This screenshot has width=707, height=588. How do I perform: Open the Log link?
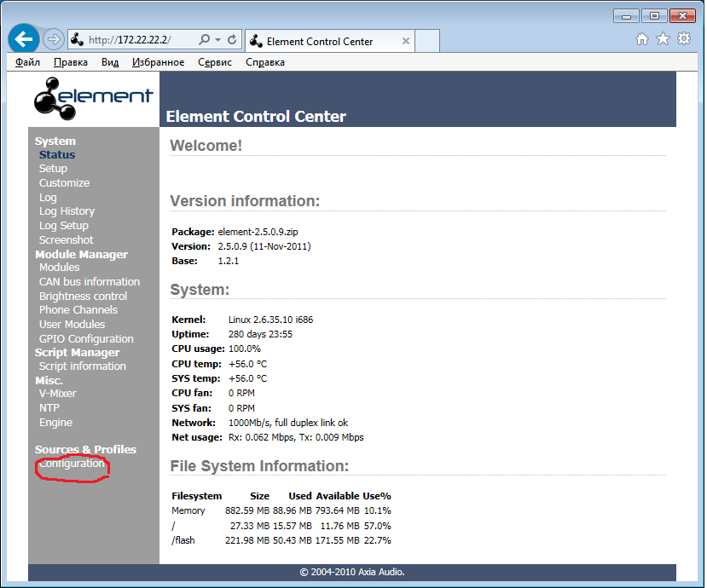pyautogui.click(x=48, y=198)
